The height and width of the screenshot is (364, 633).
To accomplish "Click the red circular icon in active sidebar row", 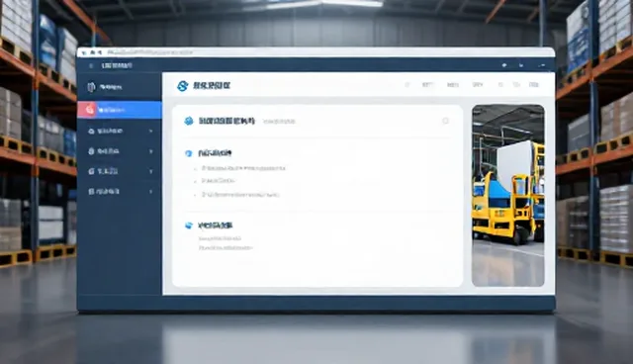I will 90,110.
